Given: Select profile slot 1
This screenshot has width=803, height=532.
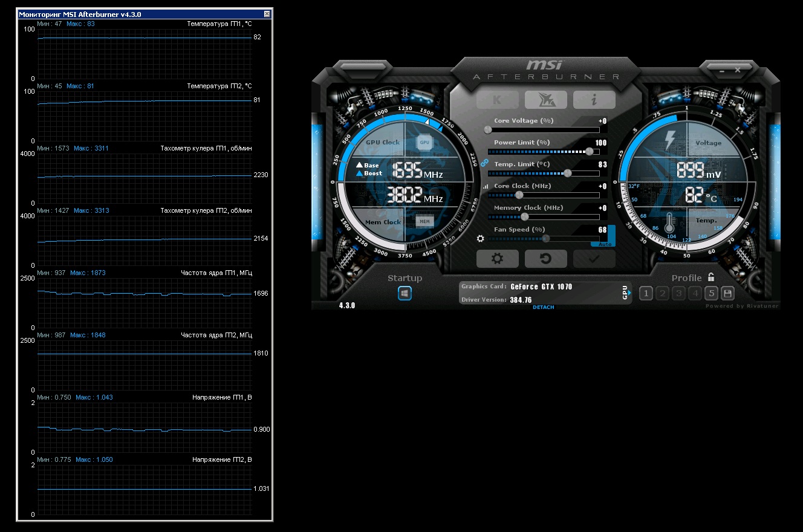Looking at the screenshot, I should pos(646,294).
